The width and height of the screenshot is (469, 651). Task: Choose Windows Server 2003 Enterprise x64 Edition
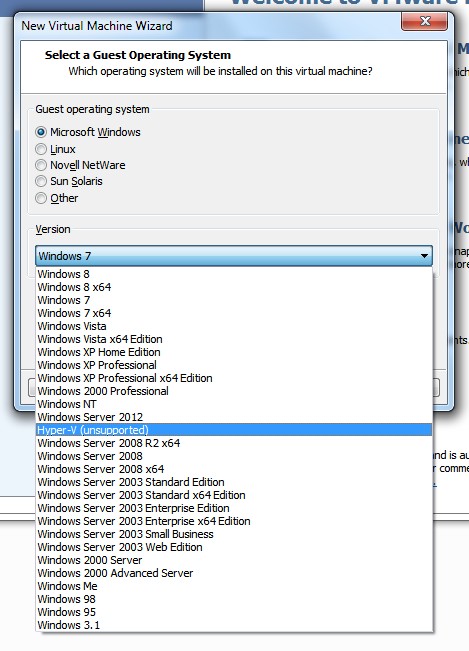pos(234,521)
